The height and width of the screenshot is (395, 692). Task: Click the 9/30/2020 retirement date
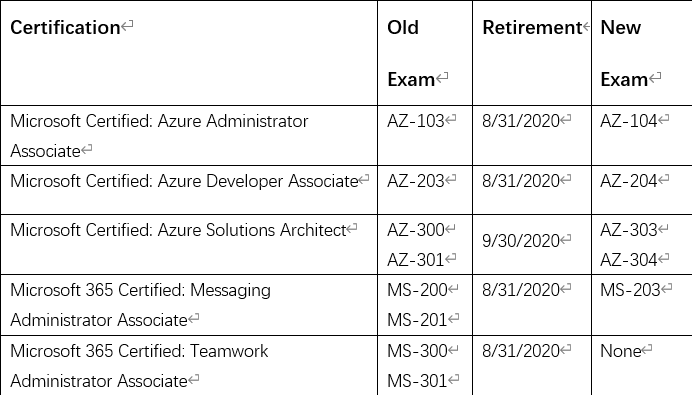[521, 241]
